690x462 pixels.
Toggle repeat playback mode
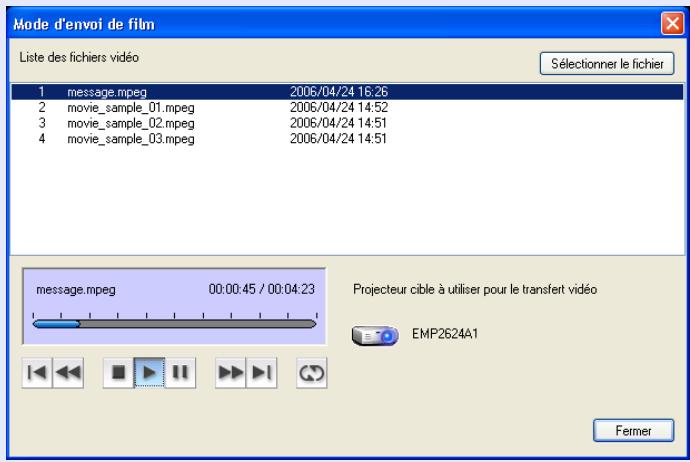(312, 373)
